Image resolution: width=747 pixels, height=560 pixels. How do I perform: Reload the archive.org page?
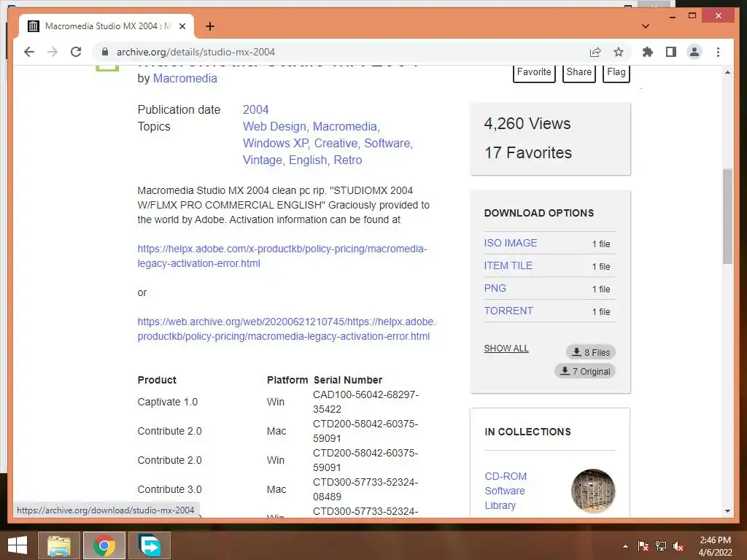[76, 52]
